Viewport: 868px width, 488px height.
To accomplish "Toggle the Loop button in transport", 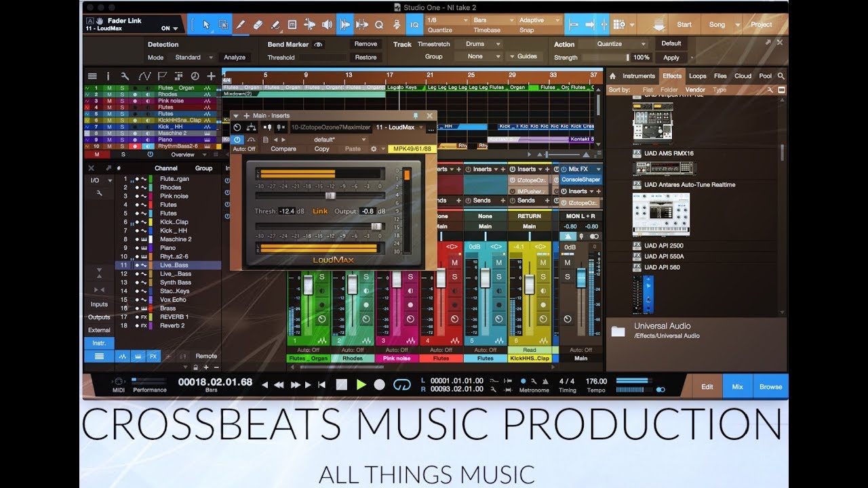I will pyautogui.click(x=402, y=384).
